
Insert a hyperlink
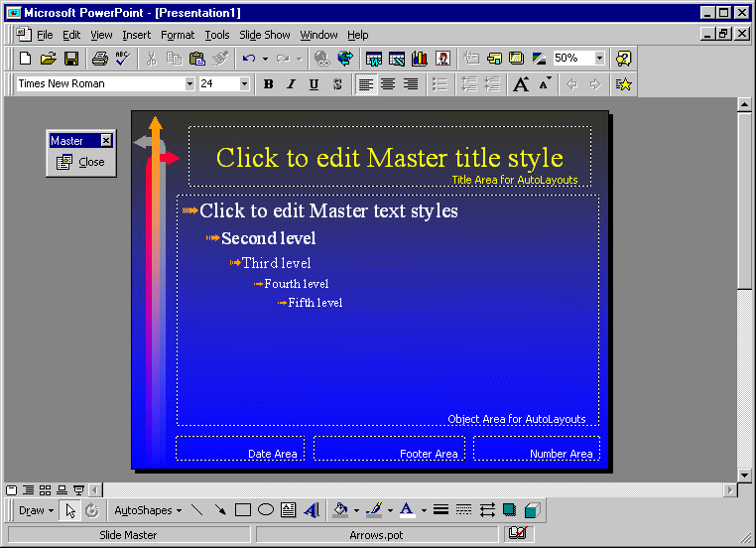[321, 59]
